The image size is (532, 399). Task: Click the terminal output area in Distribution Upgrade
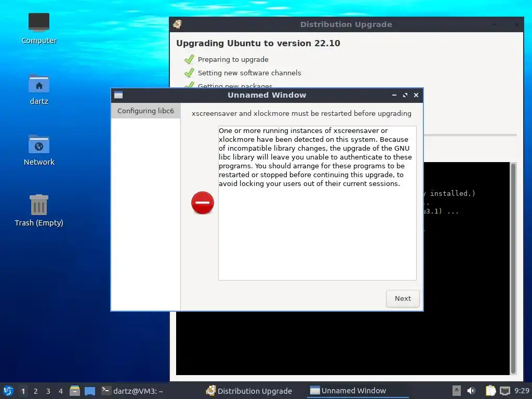[343, 343]
